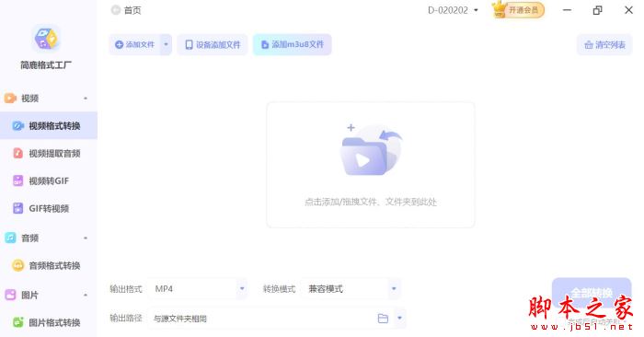Click the 点击添加/拖拽文件 hint text
The width and height of the screenshot is (644, 337).
[371, 202]
